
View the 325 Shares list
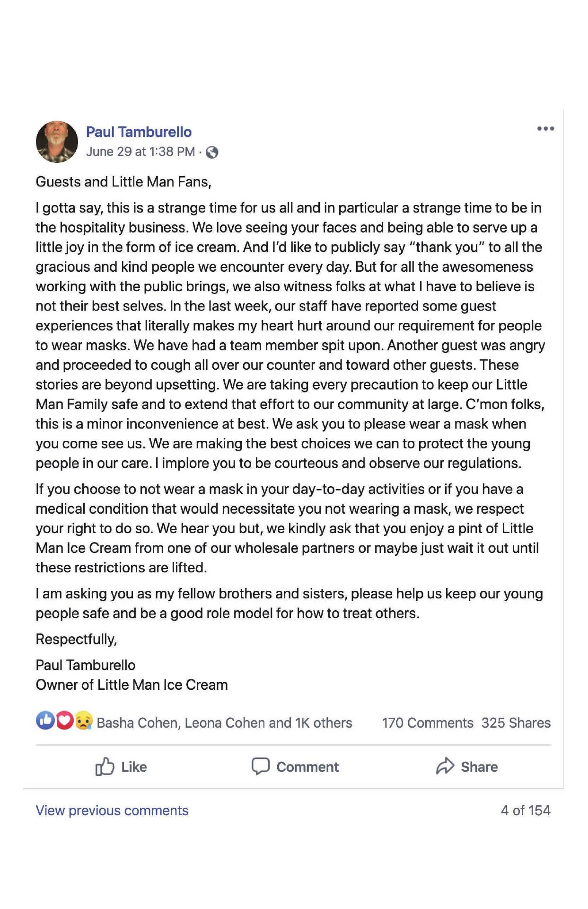click(x=516, y=723)
